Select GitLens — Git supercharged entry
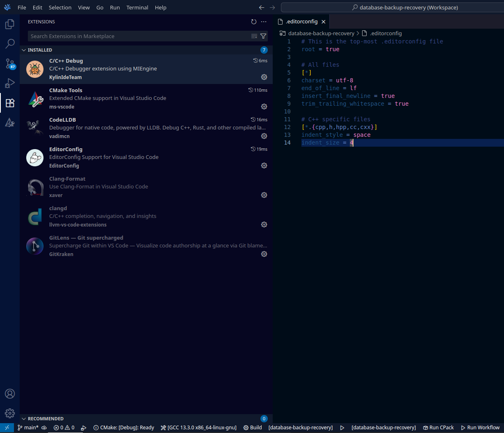Screen dimensions: 504x433 pyautogui.click(x=146, y=246)
